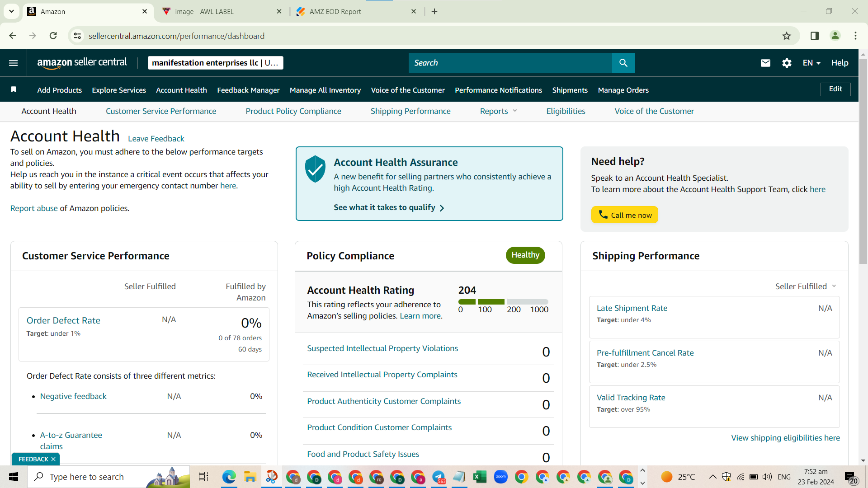
Task: Open the hamburger navigation menu
Action: 13,63
